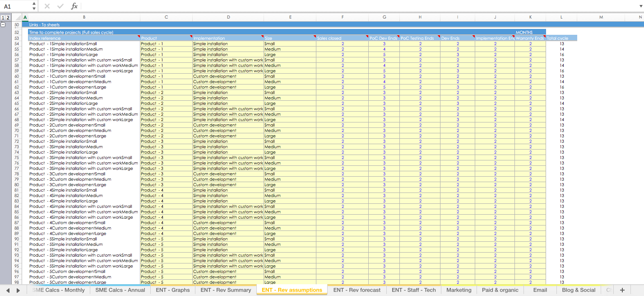644x296 pixels.
Task: Select column C header
Action: pos(166,17)
